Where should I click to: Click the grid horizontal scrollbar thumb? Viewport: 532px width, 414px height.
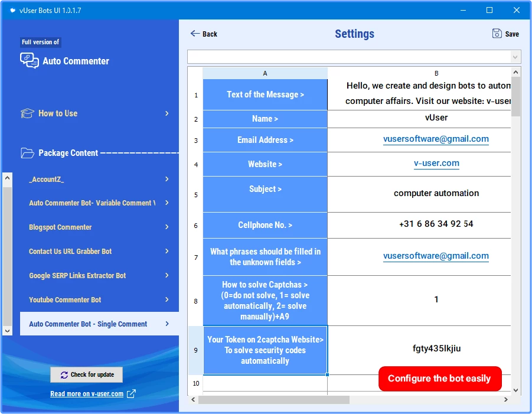[274, 400]
